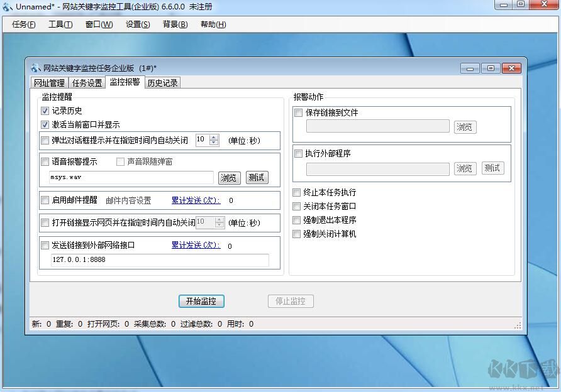The image size is (561, 392).
Task: Check the 关闭本任务窗口 option
Action: coord(296,206)
